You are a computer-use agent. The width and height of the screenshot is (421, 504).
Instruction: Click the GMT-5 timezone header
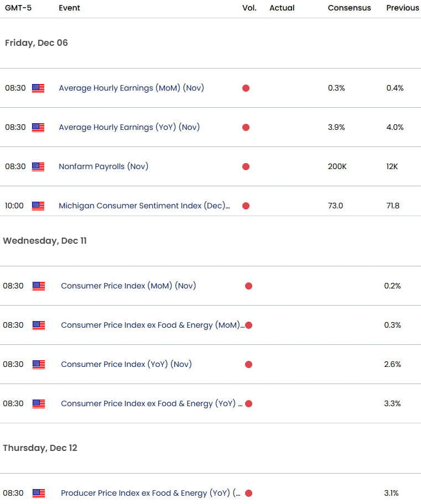(x=18, y=8)
